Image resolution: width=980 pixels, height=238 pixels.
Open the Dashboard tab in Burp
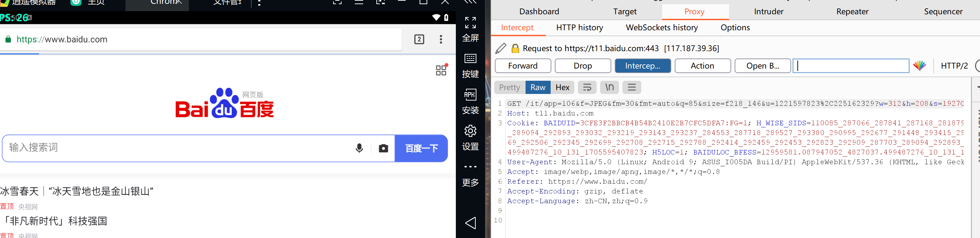click(539, 11)
